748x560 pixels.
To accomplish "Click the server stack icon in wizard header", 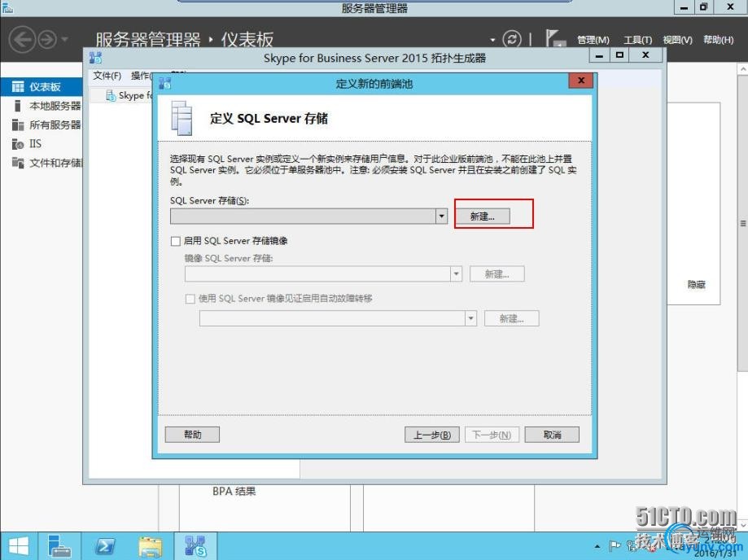I will pos(182,118).
